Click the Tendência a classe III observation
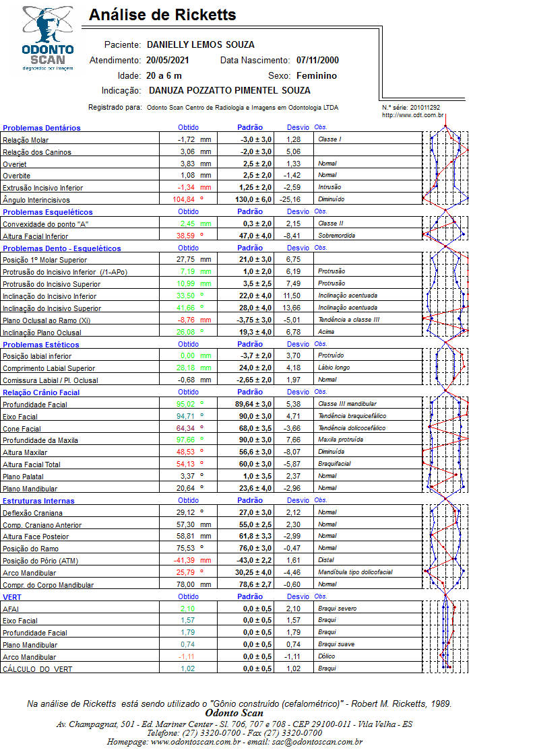Viewport: 535px width, 756px height. click(349, 320)
